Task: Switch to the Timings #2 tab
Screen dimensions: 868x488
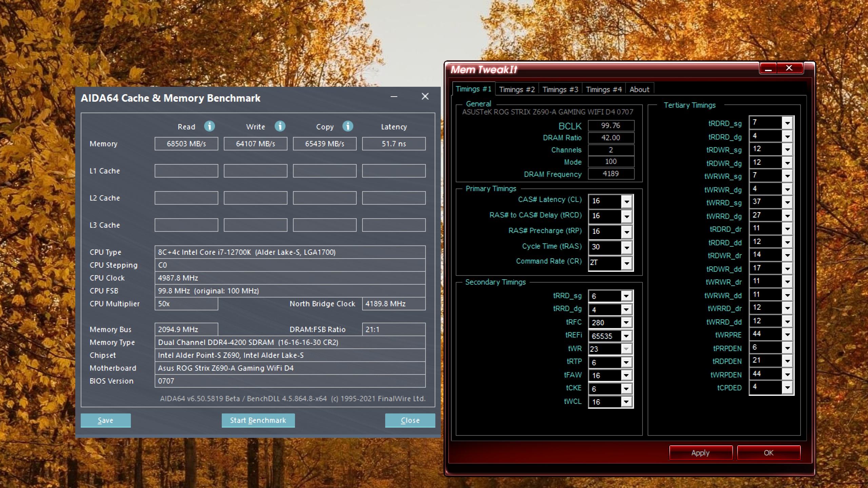Action: (x=517, y=89)
